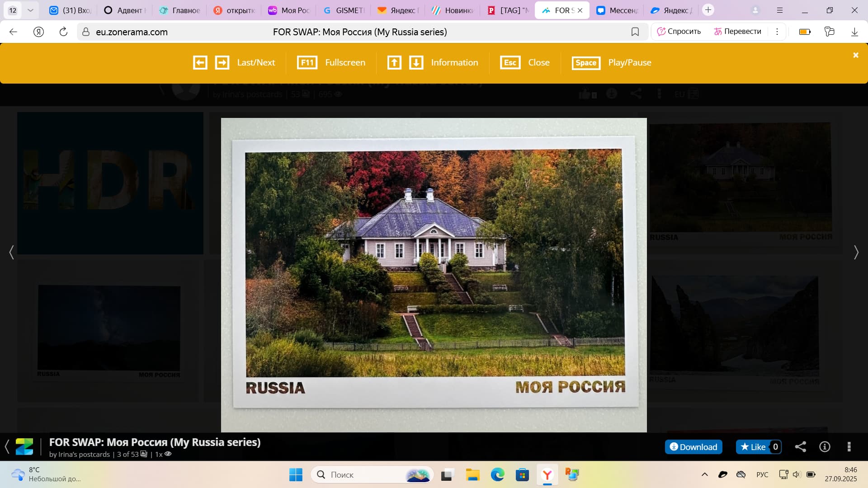Show hidden system tray icons
868x488 pixels.
[x=704, y=474]
